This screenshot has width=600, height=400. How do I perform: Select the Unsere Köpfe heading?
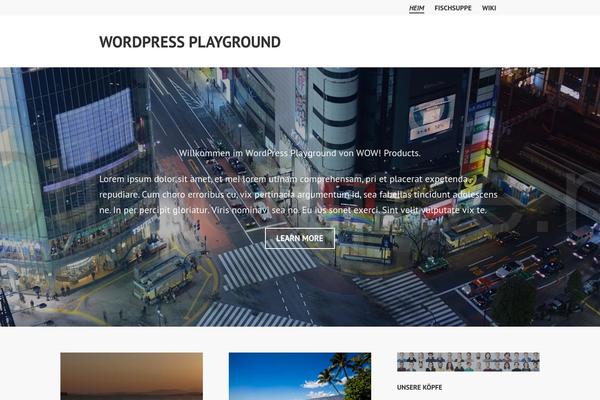(x=419, y=387)
